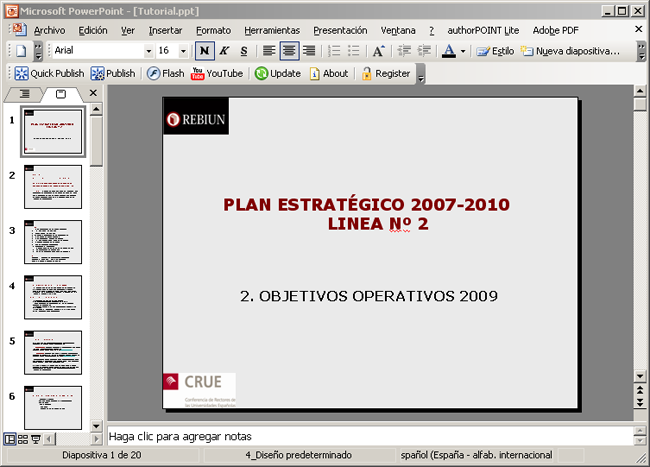Open the authorPOINT Lite menu
This screenshot has width=650, height=467.
tap(483, 30)
